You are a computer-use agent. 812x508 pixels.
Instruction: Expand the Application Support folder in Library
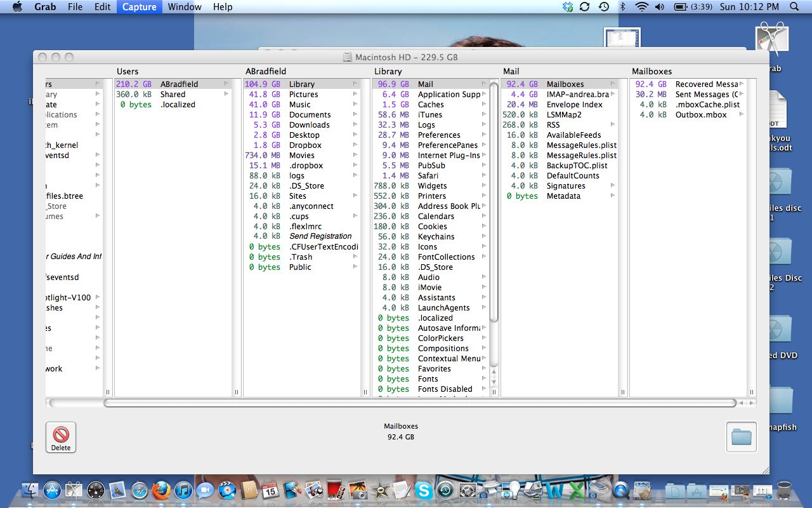click(484, 94)
